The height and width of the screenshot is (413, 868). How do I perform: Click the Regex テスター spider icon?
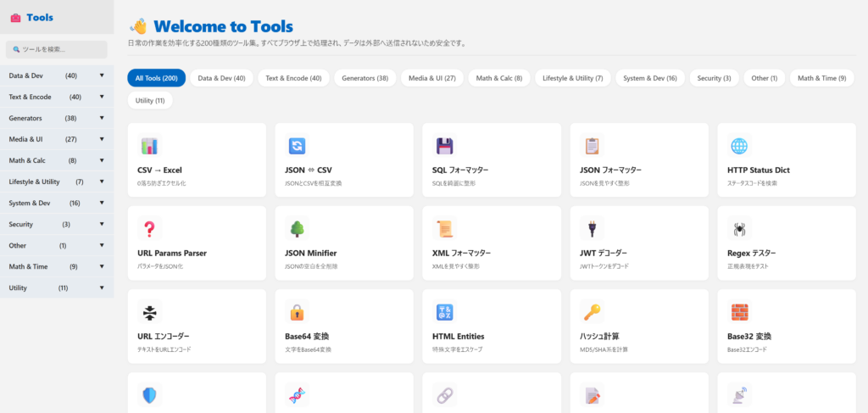point(739,229)
